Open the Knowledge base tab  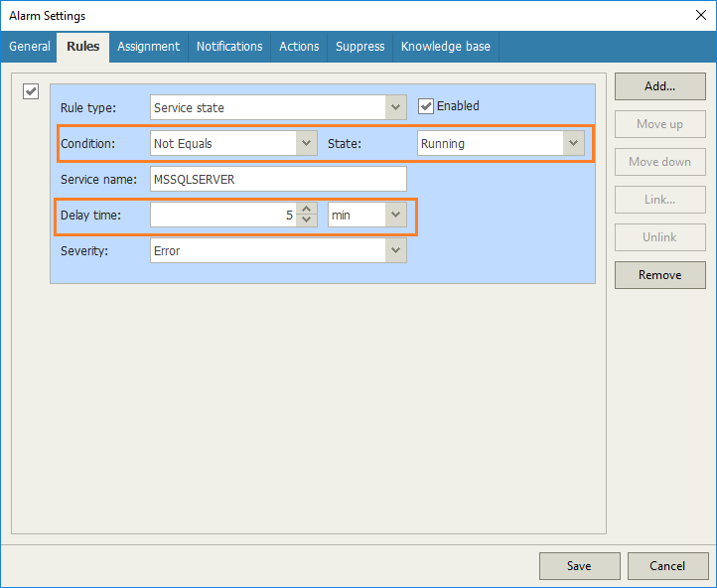click(445, 47)
